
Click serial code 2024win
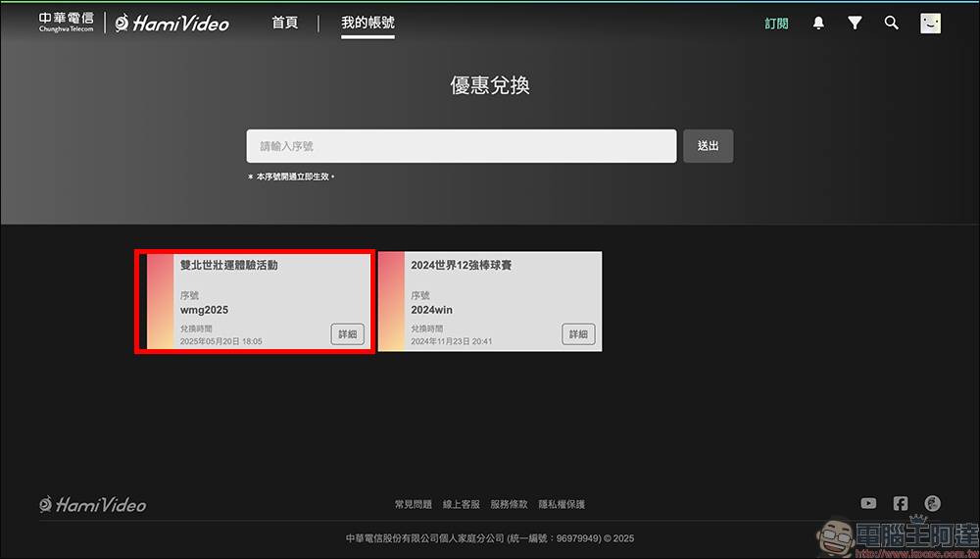point(431,310)
